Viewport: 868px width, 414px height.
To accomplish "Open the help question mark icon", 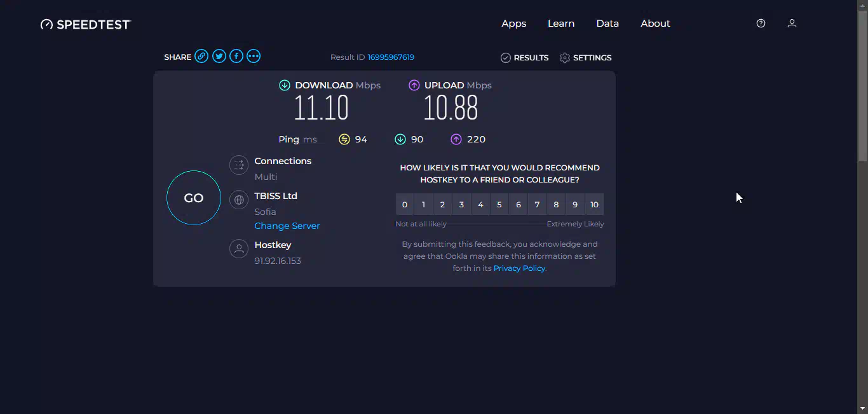I will click(x=761, y=24).
